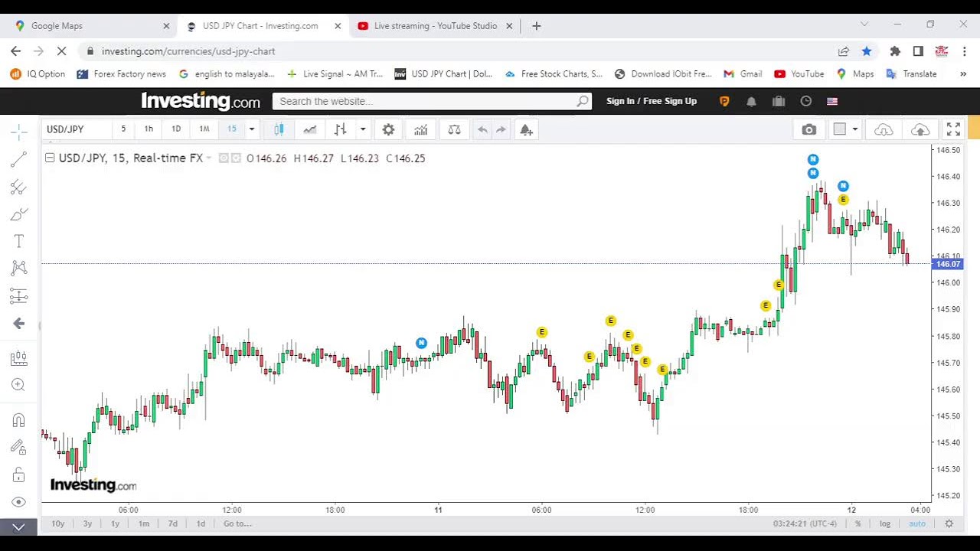This screenshot has width=980, height=551.
Task: Open the chart layout square dropdown
Action: click(846, 129)
